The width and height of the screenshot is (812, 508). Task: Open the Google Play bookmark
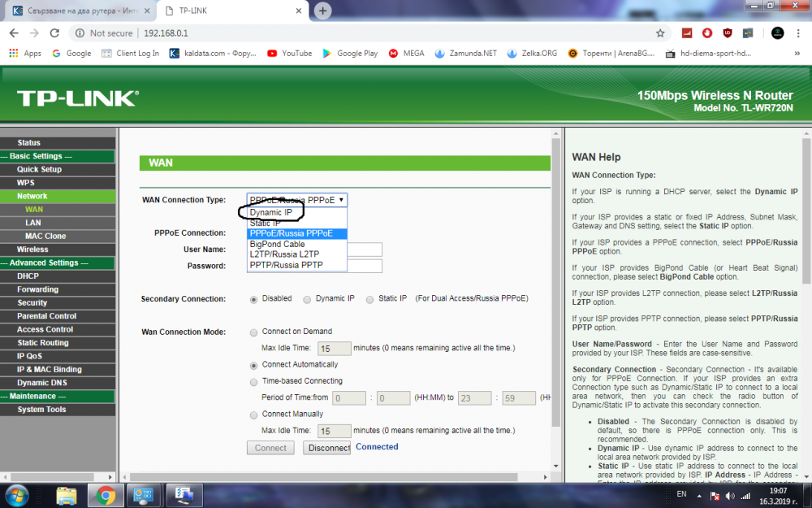click(350, 53)
